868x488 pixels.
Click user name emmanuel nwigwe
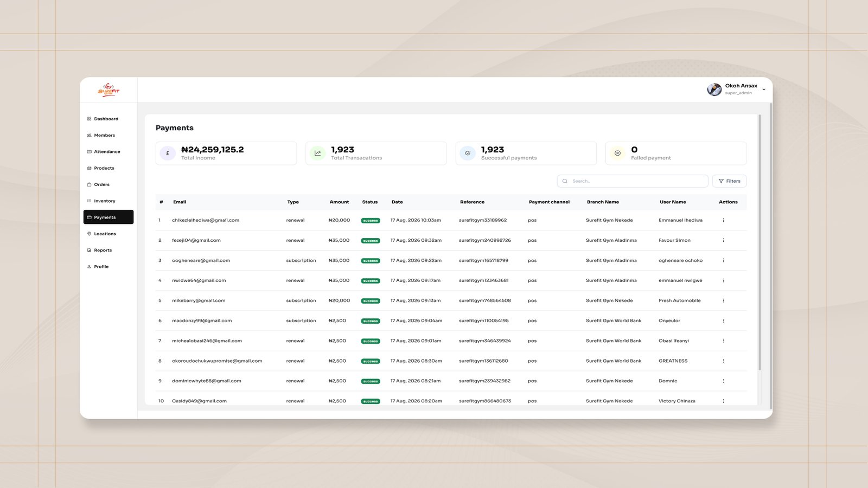pyautogui.click(x=680, y=280)
